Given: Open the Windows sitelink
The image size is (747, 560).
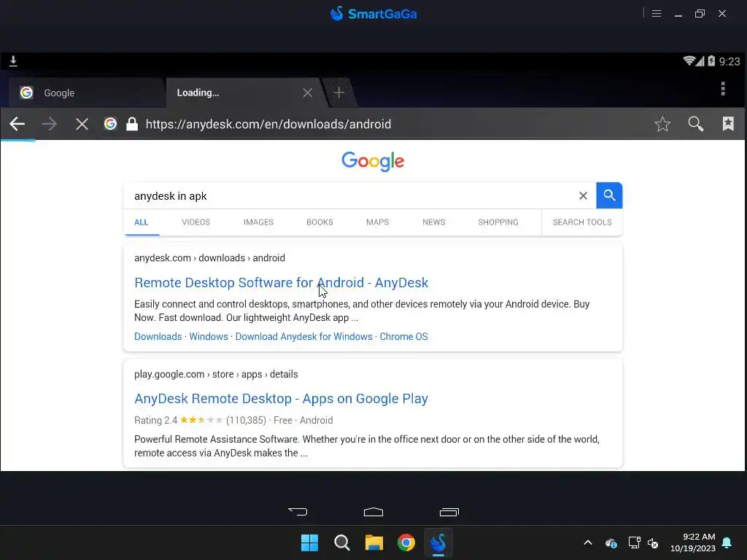Looking at the screenshot, I should pos(209,337).
